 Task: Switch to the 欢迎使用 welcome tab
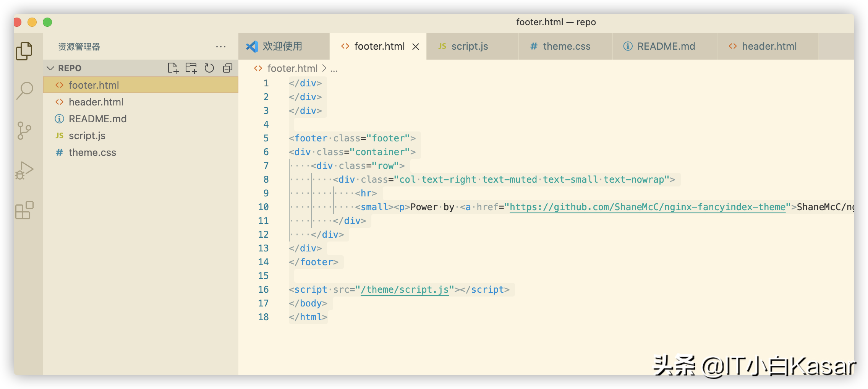pyautogui.click(x=284, y=46)
